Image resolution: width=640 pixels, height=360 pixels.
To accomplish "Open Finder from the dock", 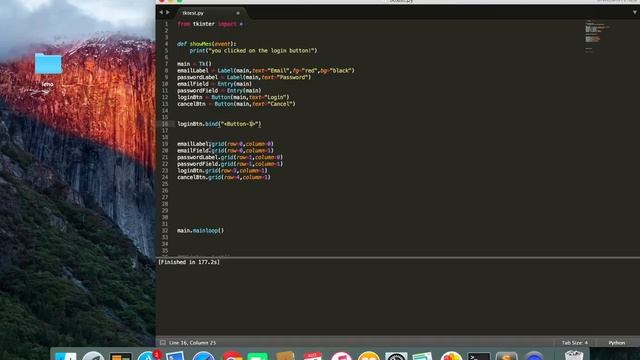I will tap(65, 356).
